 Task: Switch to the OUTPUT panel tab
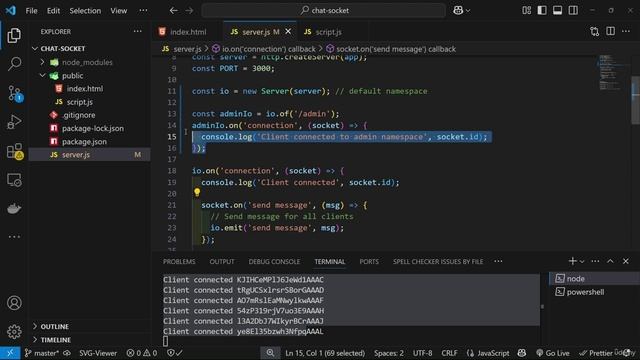tap(222, 262)
